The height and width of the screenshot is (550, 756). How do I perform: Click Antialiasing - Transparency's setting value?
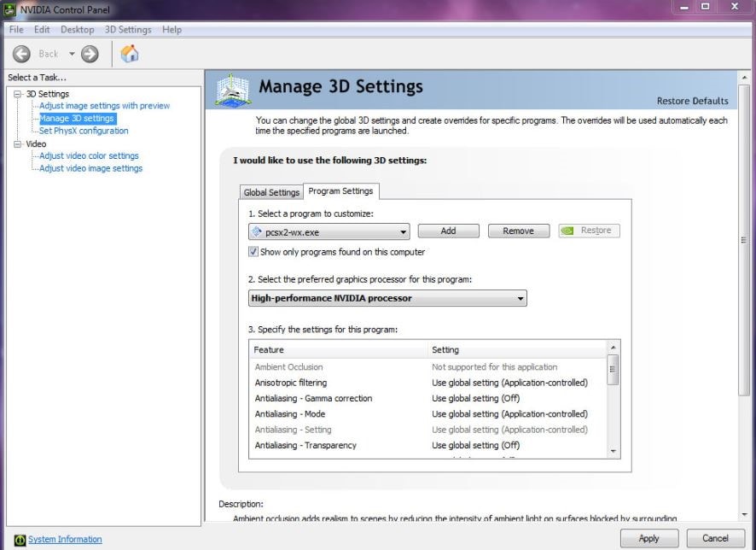[476, 445]
